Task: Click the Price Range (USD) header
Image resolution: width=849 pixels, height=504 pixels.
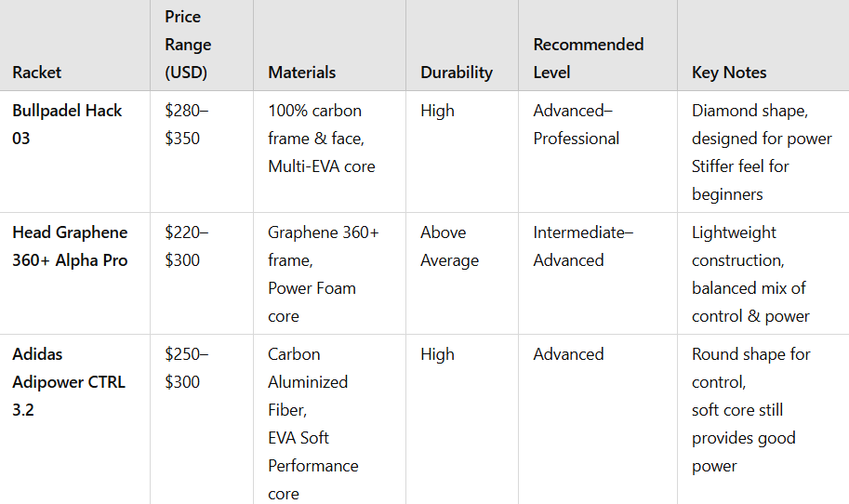Action: (x=188, y=45)
